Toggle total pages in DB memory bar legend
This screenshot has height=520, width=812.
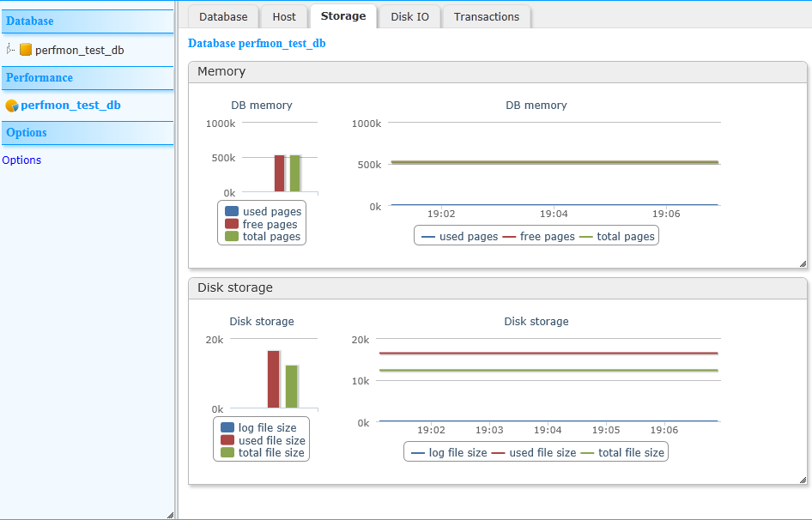[263, 236]
